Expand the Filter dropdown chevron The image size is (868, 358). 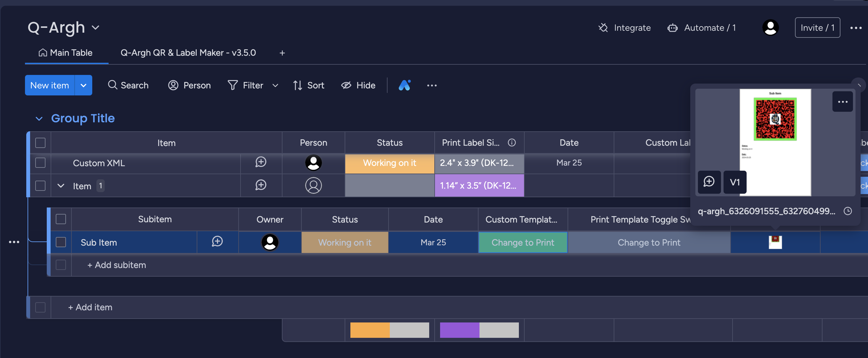pyautogui.click(x=274, y=85)
